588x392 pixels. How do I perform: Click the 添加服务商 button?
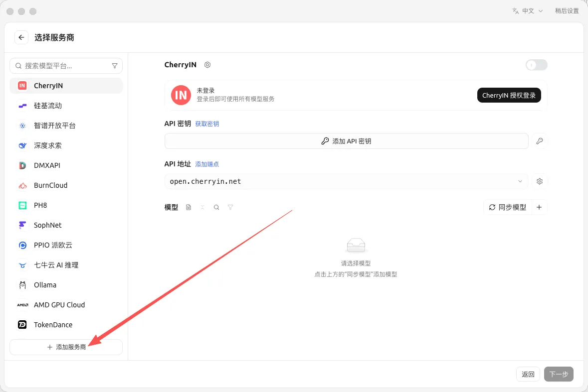click(66, 348)
